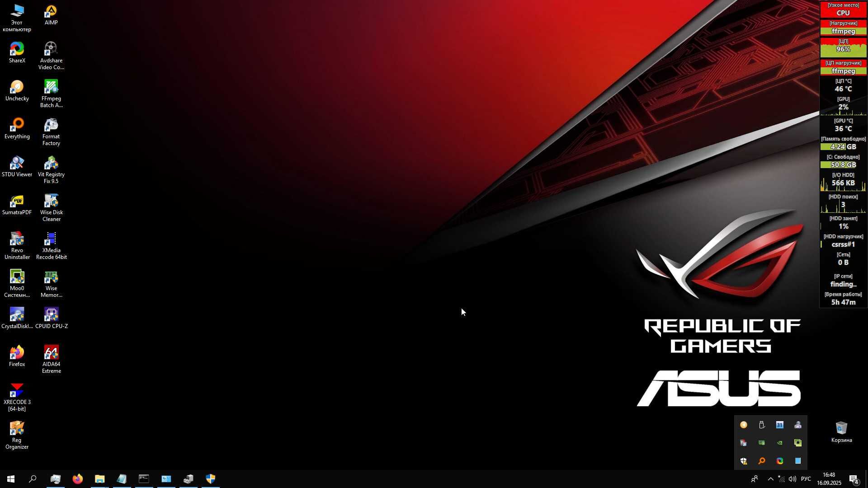Open the NVIDIA tray icon
The height and width of the screenshot is (488, 868).
(780, 443)
